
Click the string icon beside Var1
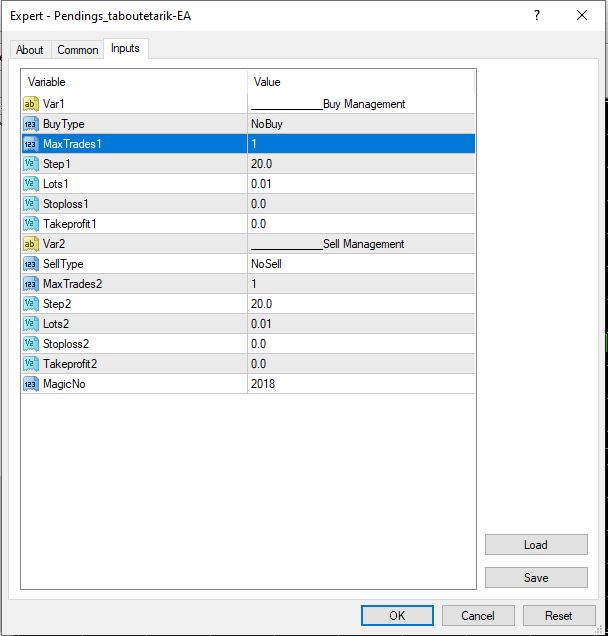tap(31, 104)
